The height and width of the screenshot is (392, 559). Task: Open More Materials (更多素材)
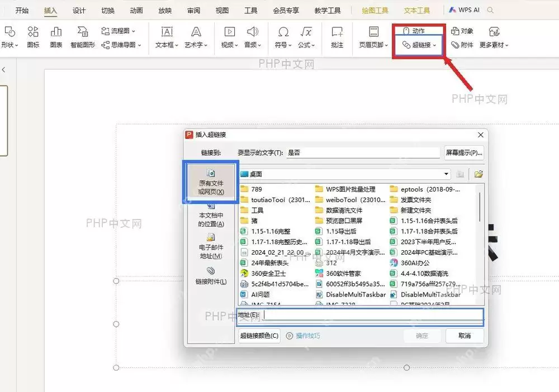point(494,37)
